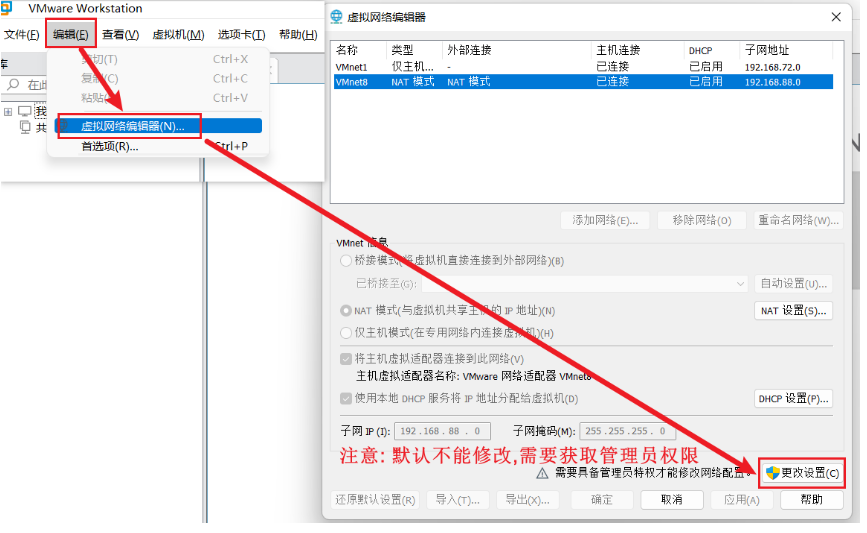The image size is (867, 533).
Task: Click the 子网地址 column header
Action: [786, 50]
